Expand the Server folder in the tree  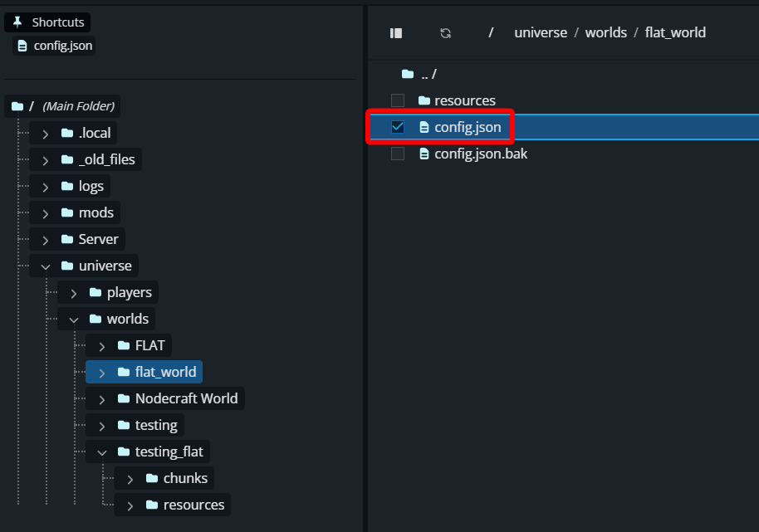pos(46,238)
